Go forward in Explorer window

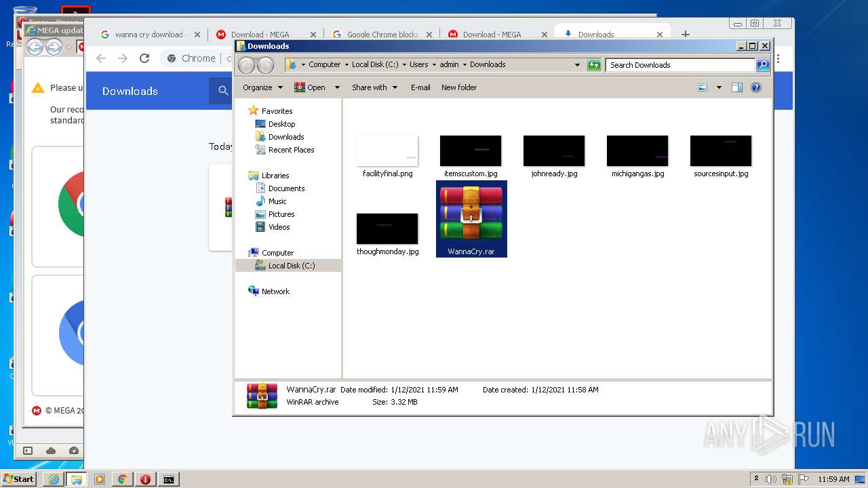265,65
